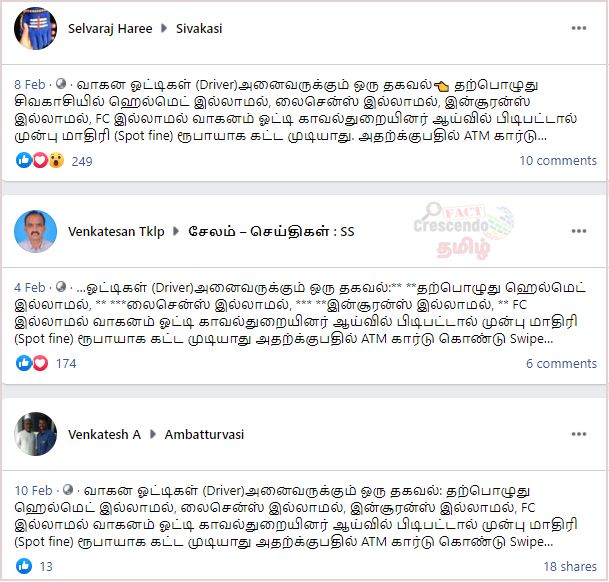Open more options for Venkatesh A's post
The image size is (609, 582).
coord(579,434)
